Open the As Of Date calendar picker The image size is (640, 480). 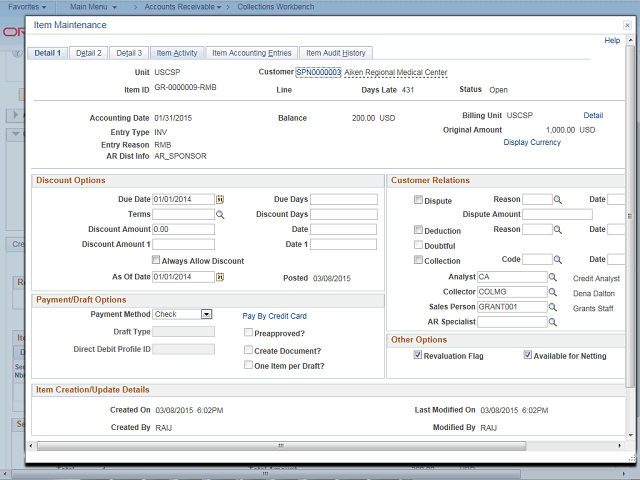click(220, 277)
